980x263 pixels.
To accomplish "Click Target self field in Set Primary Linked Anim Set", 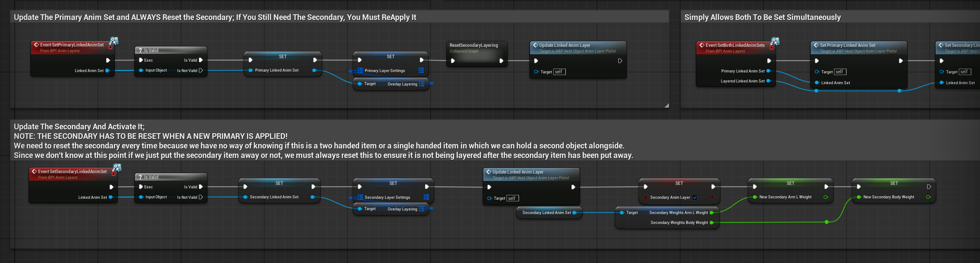I will coord(840,72).
